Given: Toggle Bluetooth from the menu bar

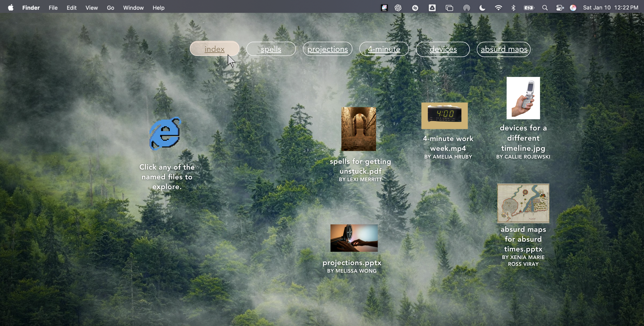Looking at the screenshot, I should [513, 8].
